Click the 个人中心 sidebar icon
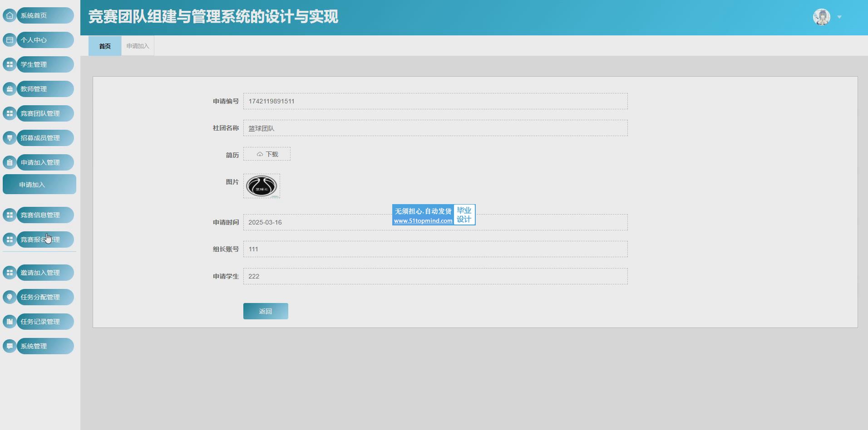 click(x=10, y=40)
